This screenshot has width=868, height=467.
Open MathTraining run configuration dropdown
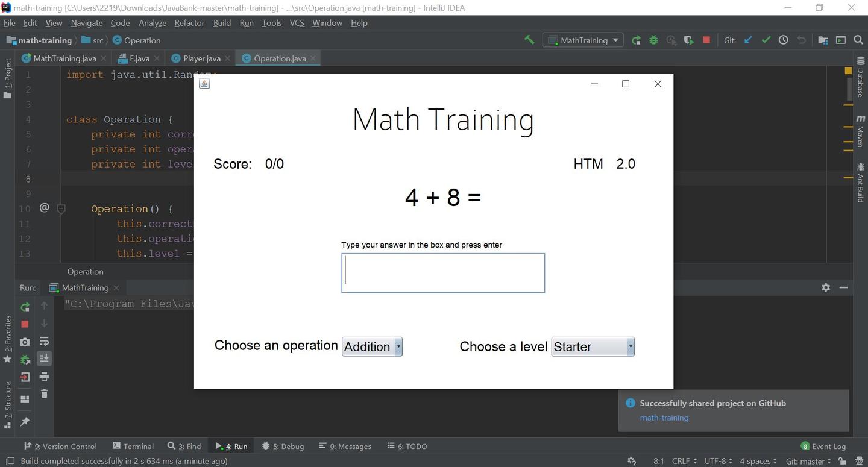coord(583,40)
